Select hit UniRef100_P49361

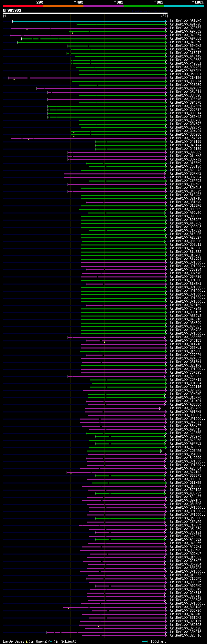[x=186, y=64]
